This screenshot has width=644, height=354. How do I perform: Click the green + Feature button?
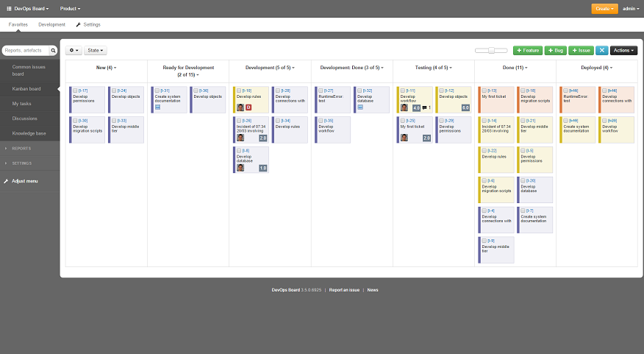[x=528, y=50]
